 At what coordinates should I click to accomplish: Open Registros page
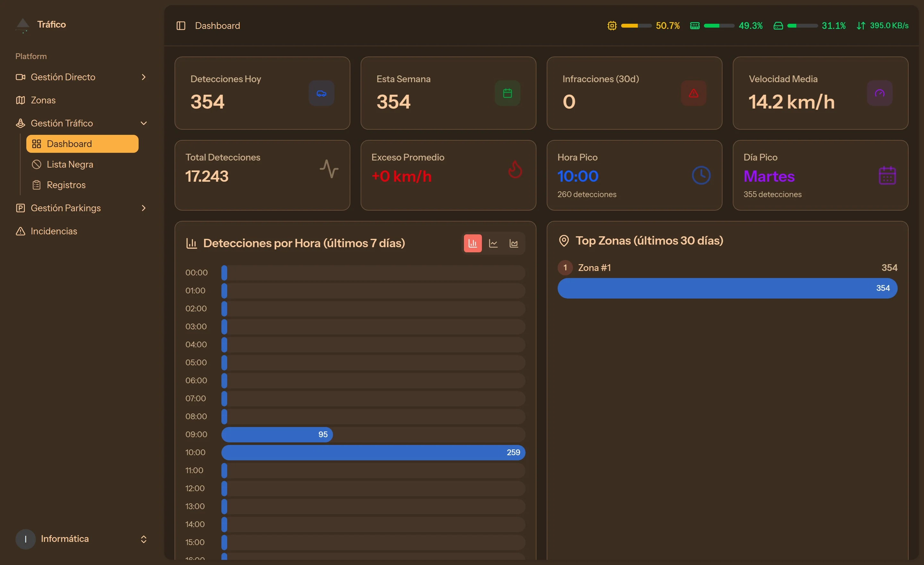tap(82, 185)
